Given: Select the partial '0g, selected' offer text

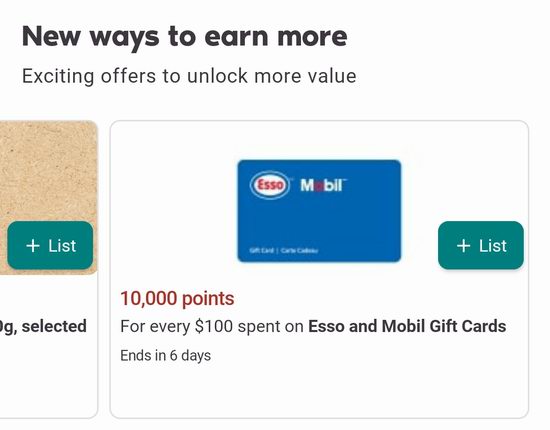Looking at the screenshot, I should 43,326.
